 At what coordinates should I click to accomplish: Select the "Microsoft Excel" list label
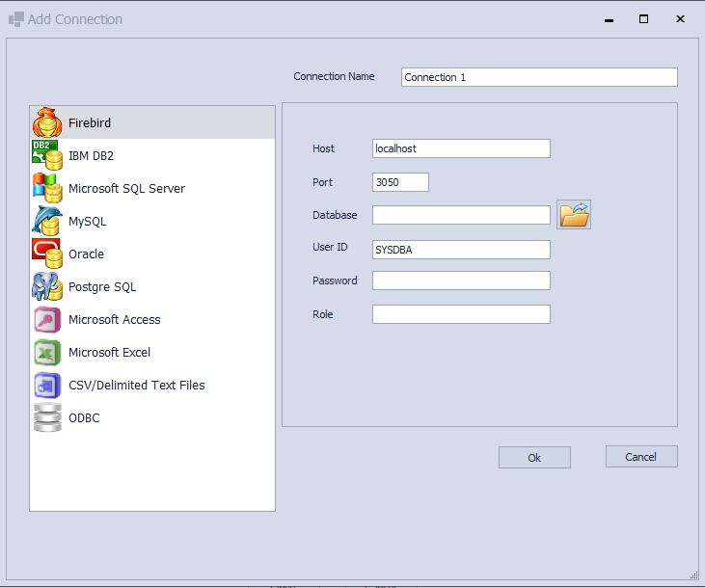click(x=110, y=353)
